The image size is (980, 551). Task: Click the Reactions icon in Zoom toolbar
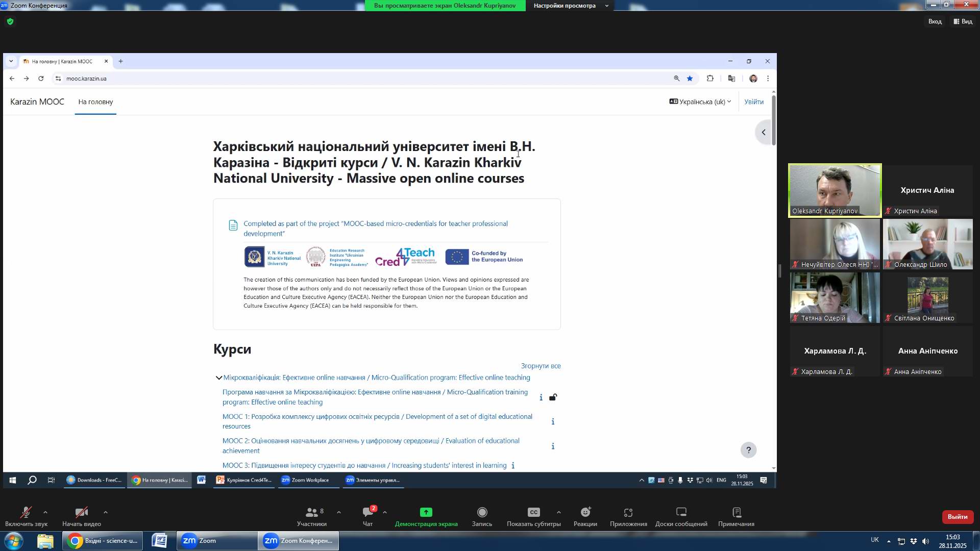tap(585, 512)
